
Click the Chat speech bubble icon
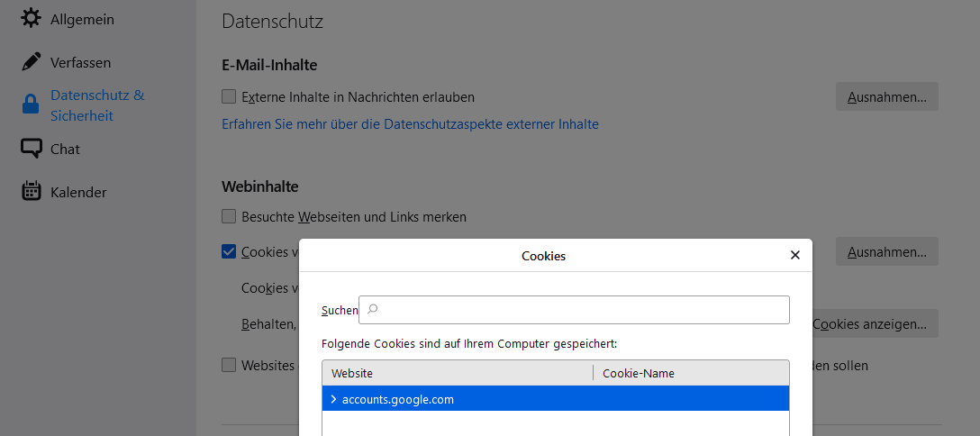31,148
